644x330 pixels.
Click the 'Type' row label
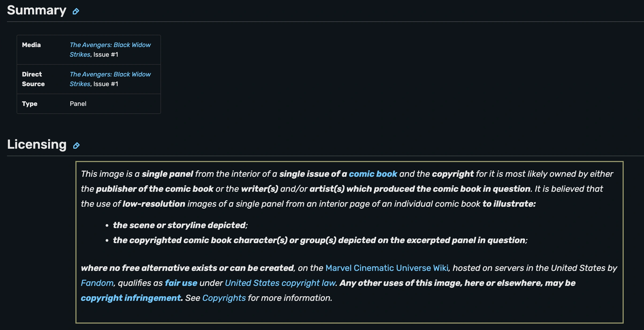[x=30, y=104]
